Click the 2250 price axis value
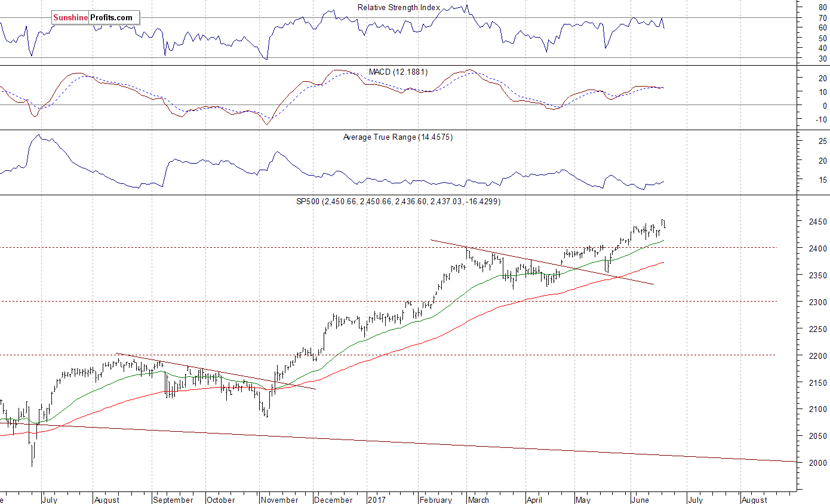The image size is (830, 504). click(817, 329)
